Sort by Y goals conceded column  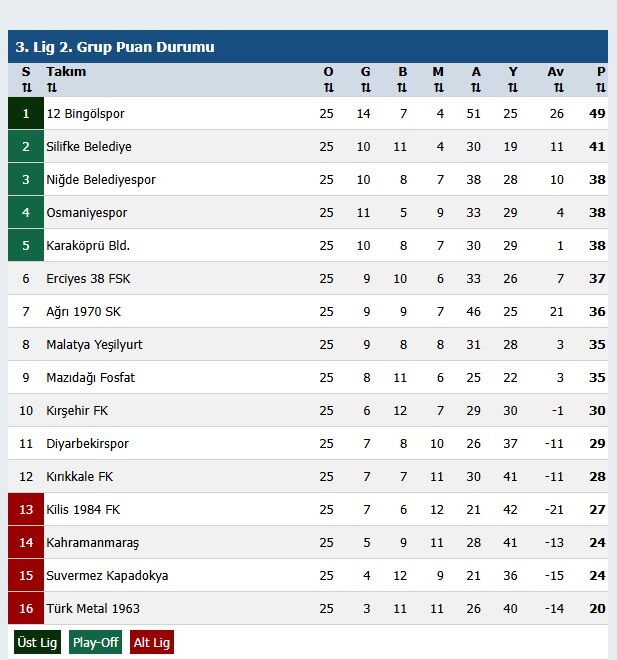(512, 80)
